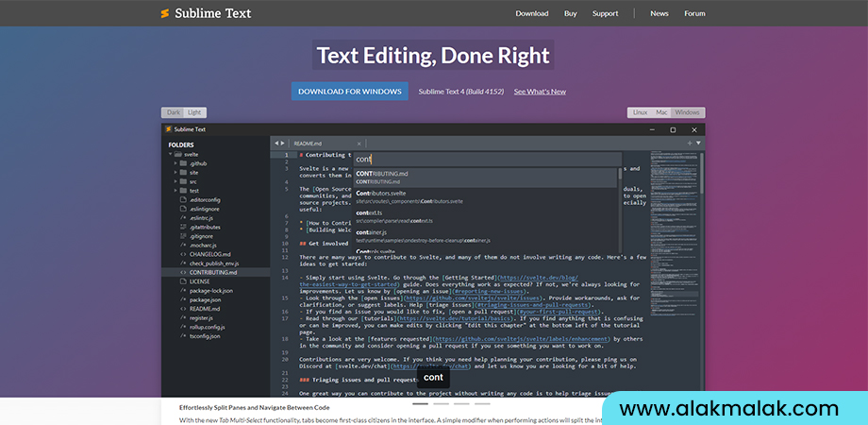This screenshot has width=868, height=425.
Task: Switch the preview to the Light theme
Action: [194, 112]
